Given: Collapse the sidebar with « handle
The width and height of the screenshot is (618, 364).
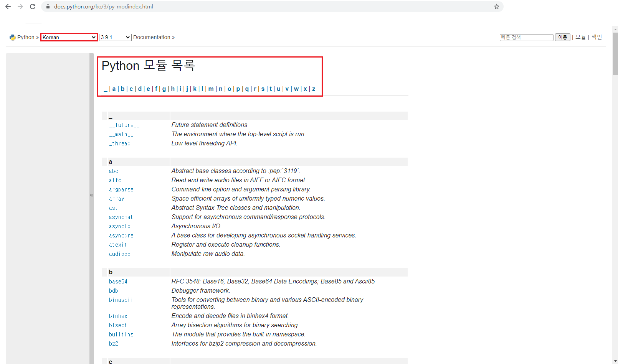Looking at the screenshot, I should [x=92, y=195].
